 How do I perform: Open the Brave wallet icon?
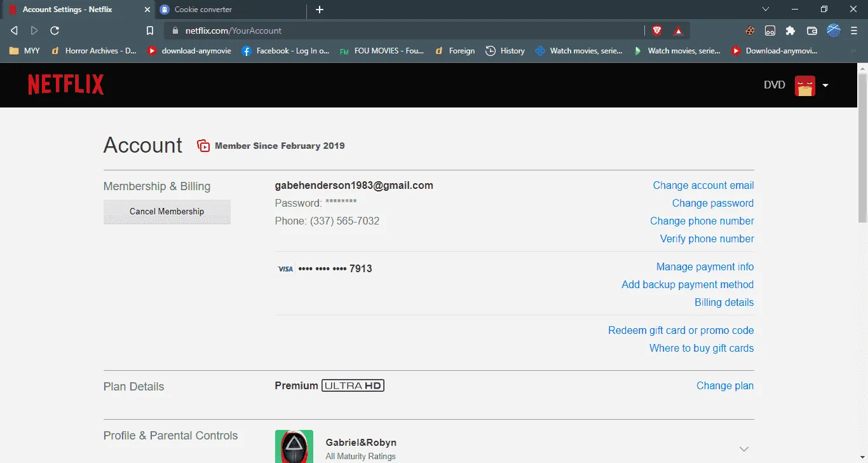[811, 31]
